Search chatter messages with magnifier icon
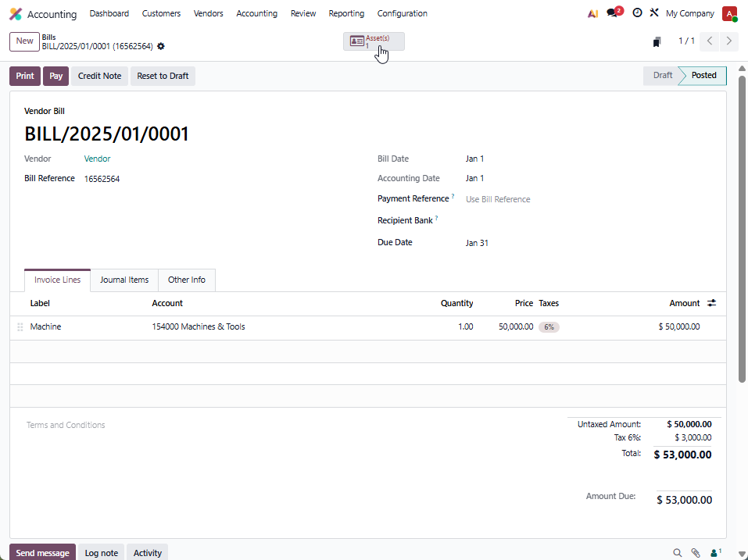Viewport: 748px width, 560px height. pyautogui.click(x=678, y=553)
